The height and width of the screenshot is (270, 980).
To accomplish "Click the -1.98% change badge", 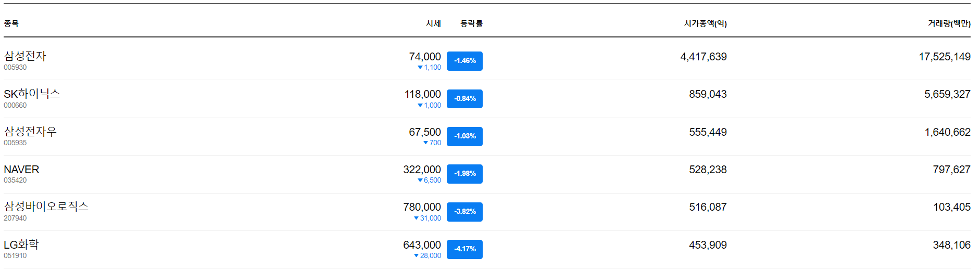I will (464, 174).
